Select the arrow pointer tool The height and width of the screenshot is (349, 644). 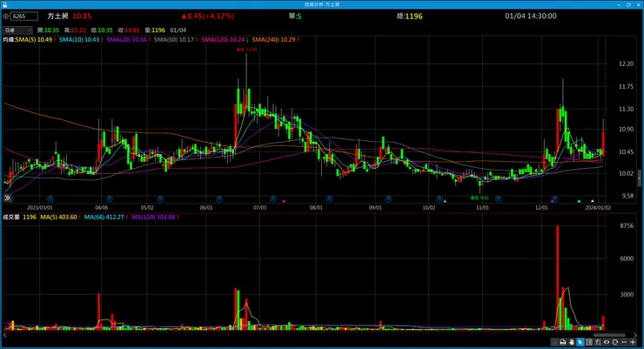pos(580,342)
